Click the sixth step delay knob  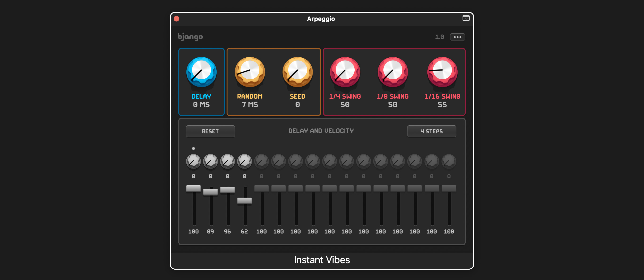click(x=279, y=161)
